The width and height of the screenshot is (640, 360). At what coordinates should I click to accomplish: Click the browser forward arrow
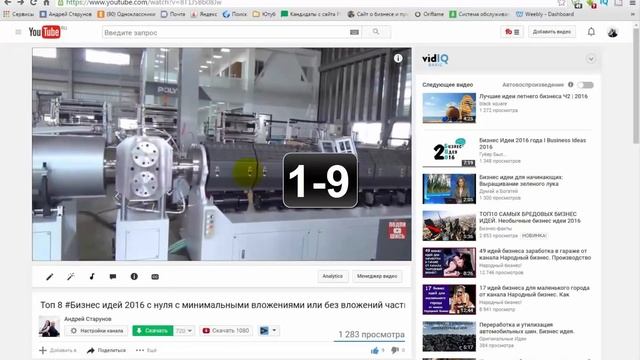[x=20, y=2]
